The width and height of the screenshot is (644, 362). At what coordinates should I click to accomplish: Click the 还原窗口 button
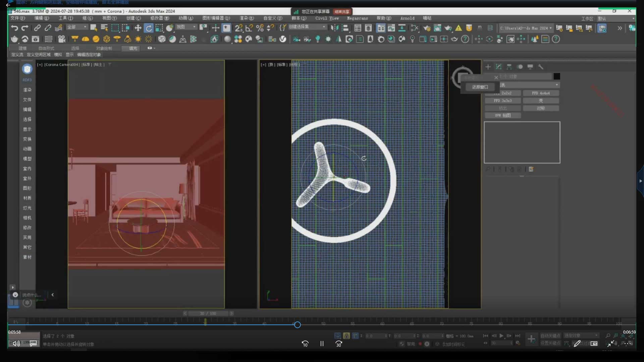pyautogui.click(x=480, y=87)
